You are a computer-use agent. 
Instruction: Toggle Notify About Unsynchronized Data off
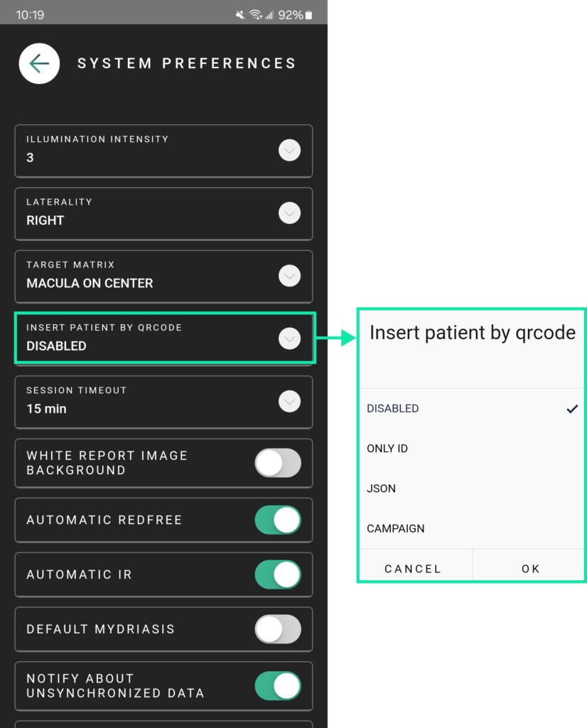[278, 685]
